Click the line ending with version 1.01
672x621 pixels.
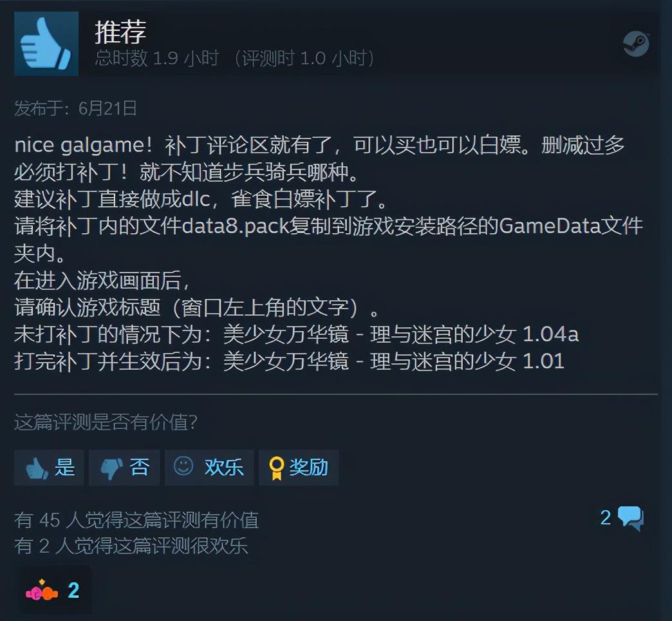(x=289, y=361)
